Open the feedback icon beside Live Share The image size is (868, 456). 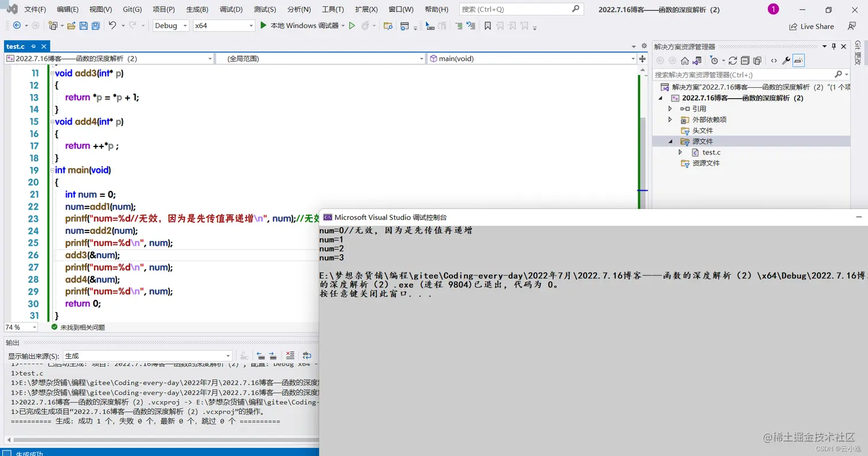pyautogui.click(x=852, y=26)
